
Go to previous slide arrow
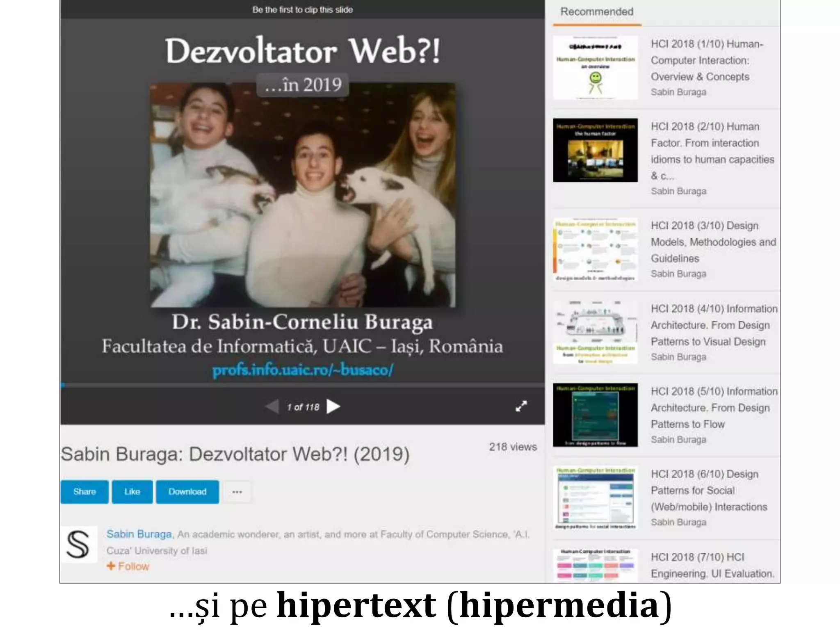[272, 406]
